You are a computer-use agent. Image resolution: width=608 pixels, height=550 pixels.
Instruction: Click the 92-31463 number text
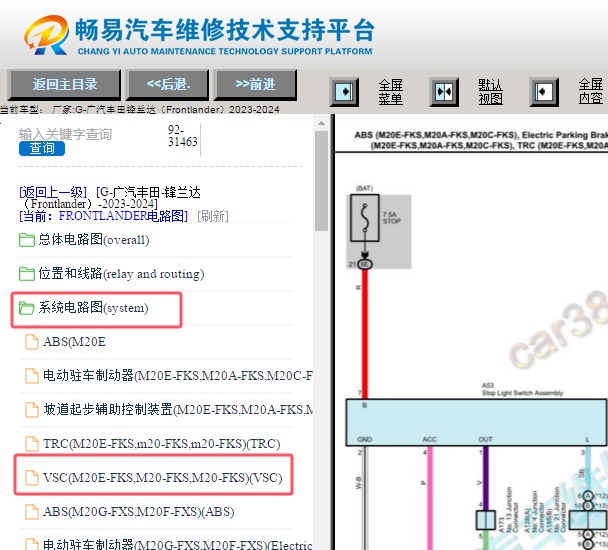point(183,136)
